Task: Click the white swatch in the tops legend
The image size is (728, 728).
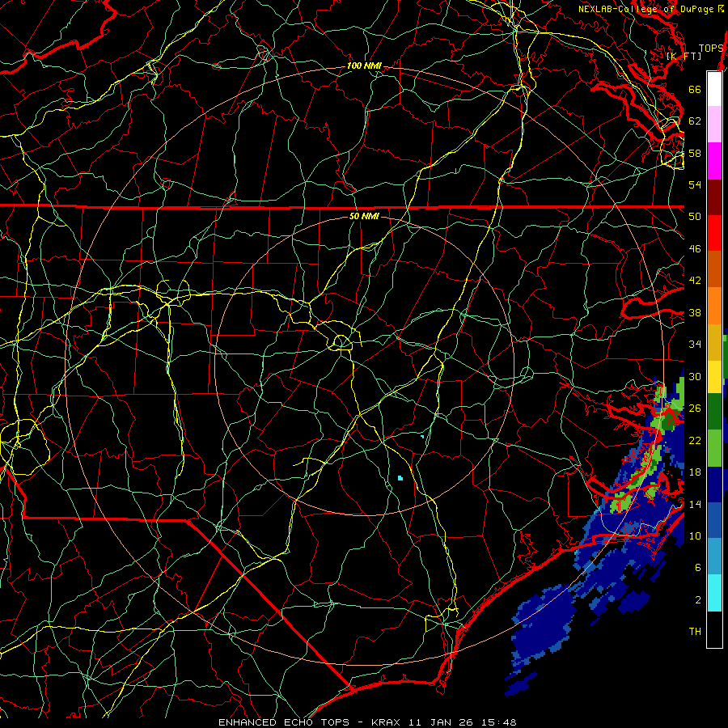Action: (x=714, y=89)
